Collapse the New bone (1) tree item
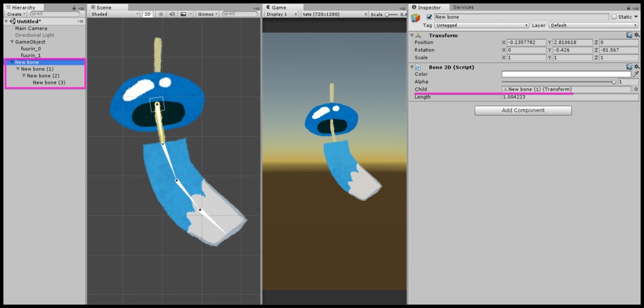The width and height of the screenshot is (644, 308). pos(18,69)
